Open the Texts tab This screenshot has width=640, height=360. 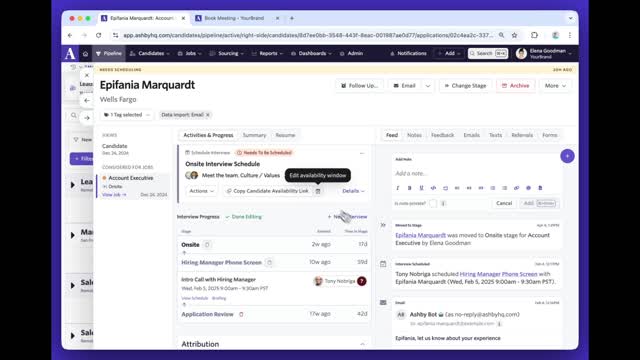pos(495,135)
